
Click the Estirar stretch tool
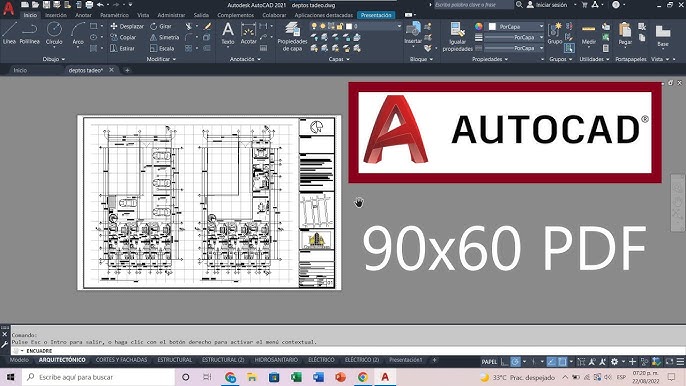click(x=122, y=48)
